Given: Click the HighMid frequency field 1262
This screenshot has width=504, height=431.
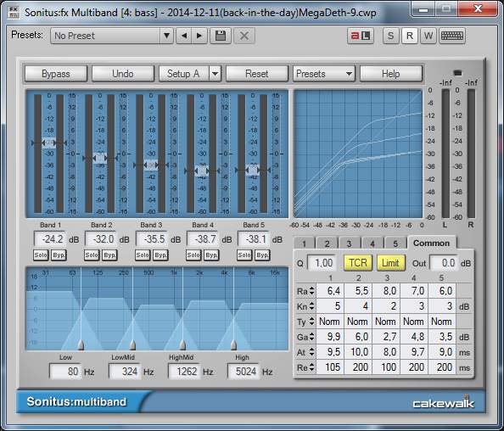Looking at the screenshot, I should tap(184, 372).
